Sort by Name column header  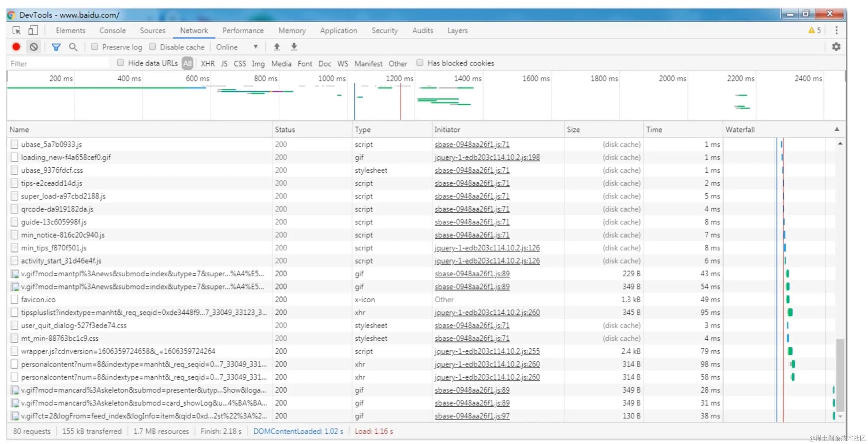pyautogui.click(x=139, y=129)
